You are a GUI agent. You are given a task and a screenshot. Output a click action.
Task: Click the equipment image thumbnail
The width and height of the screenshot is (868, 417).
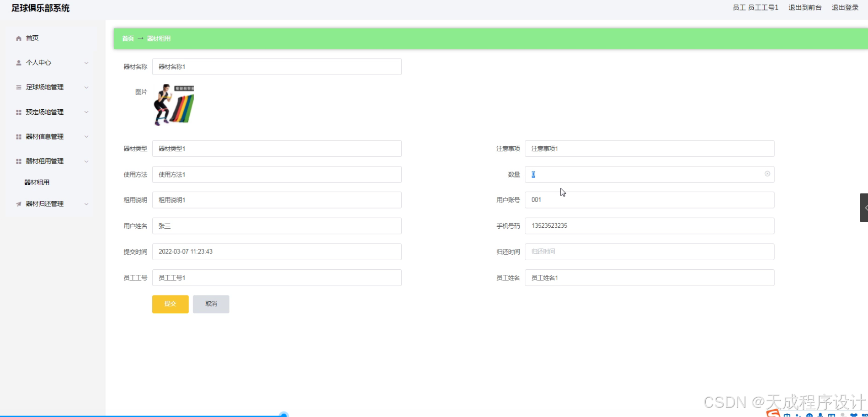click(173, 105)
